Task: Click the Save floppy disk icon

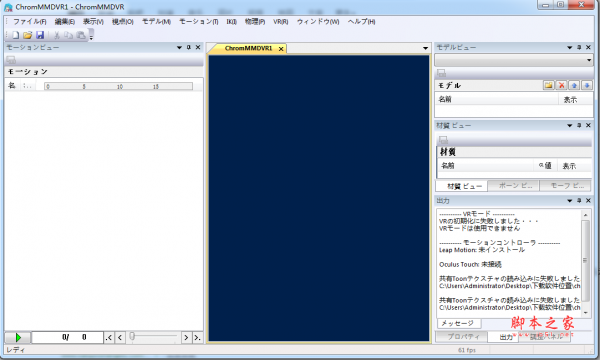Action: (40, 35)
